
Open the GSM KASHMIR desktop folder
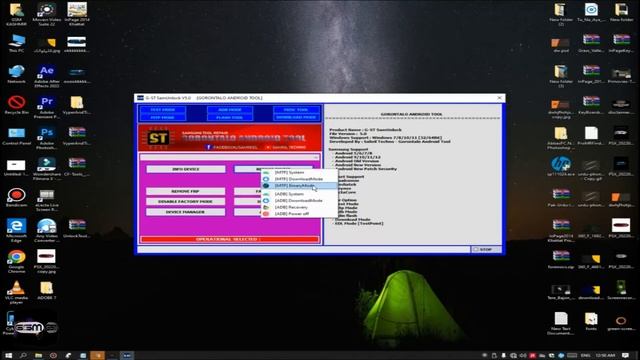[16, 14]
